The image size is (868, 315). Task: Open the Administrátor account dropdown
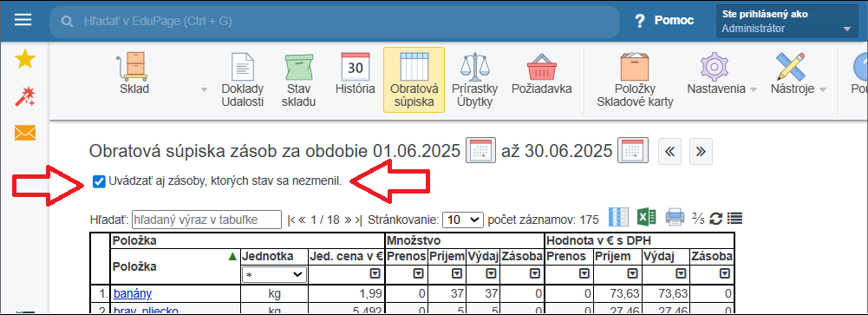(x=787, y=22)
